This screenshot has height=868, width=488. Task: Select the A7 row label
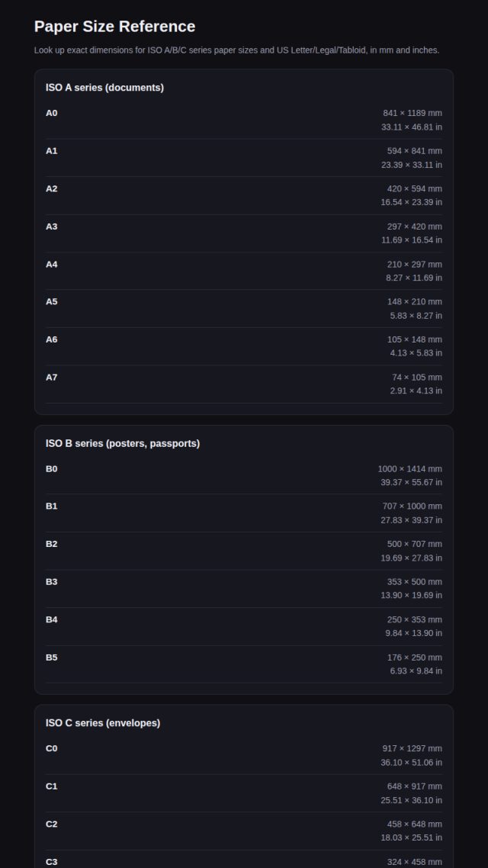(x=51, y=377)
